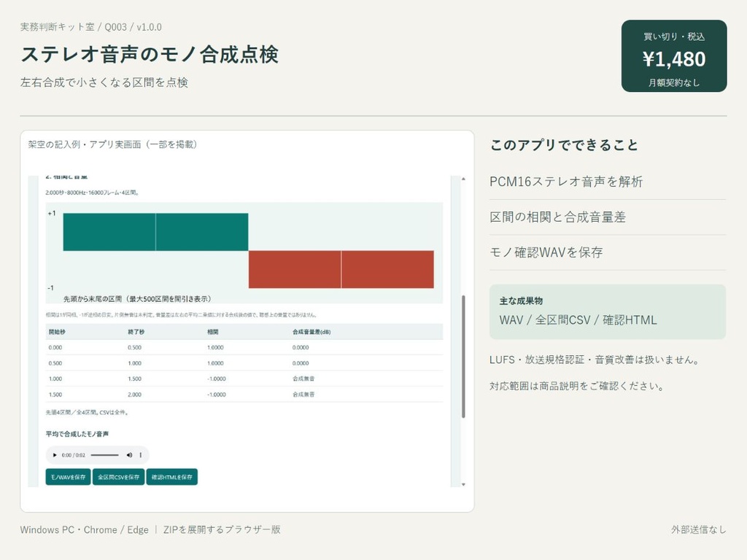Click the WAV / 全区間CSV / 確認HTML deliverables text
This screenshot has height=560, width=747.
point(578,320)
